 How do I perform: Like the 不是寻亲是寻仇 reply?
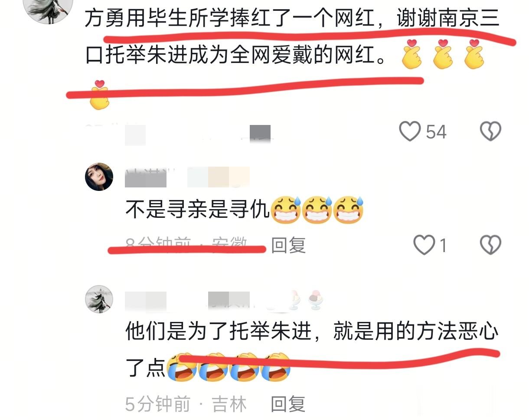424,246
